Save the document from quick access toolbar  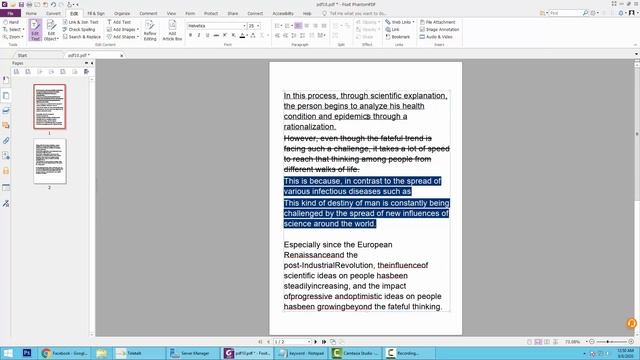[21, 4]
